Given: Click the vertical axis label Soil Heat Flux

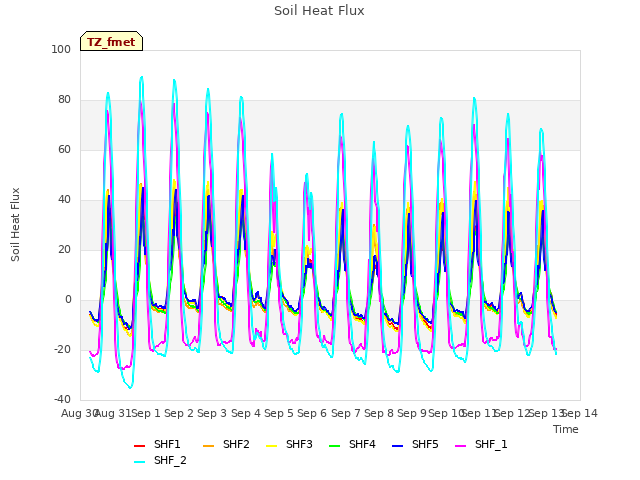Looking at the screenshot, I should [16, 224].
